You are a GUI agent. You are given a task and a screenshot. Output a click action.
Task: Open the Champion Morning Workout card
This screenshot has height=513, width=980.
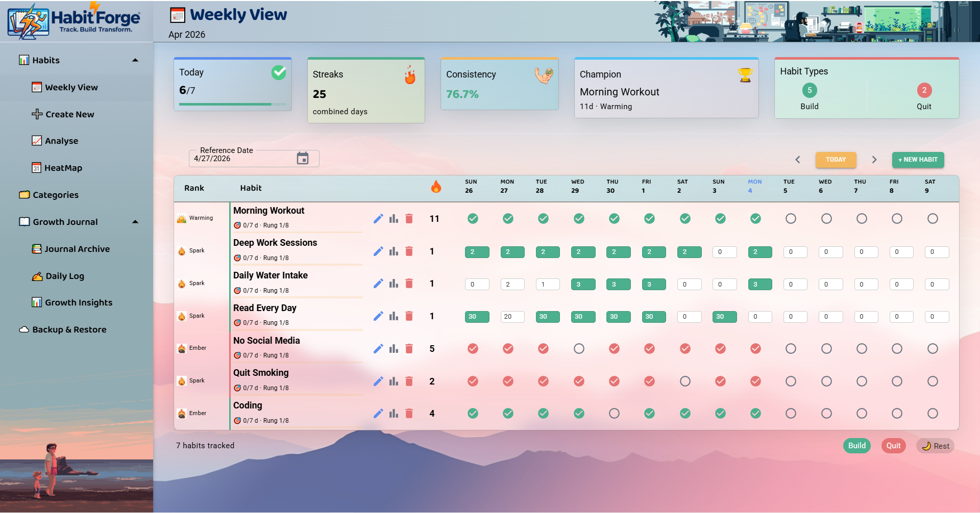click(666, 88)
